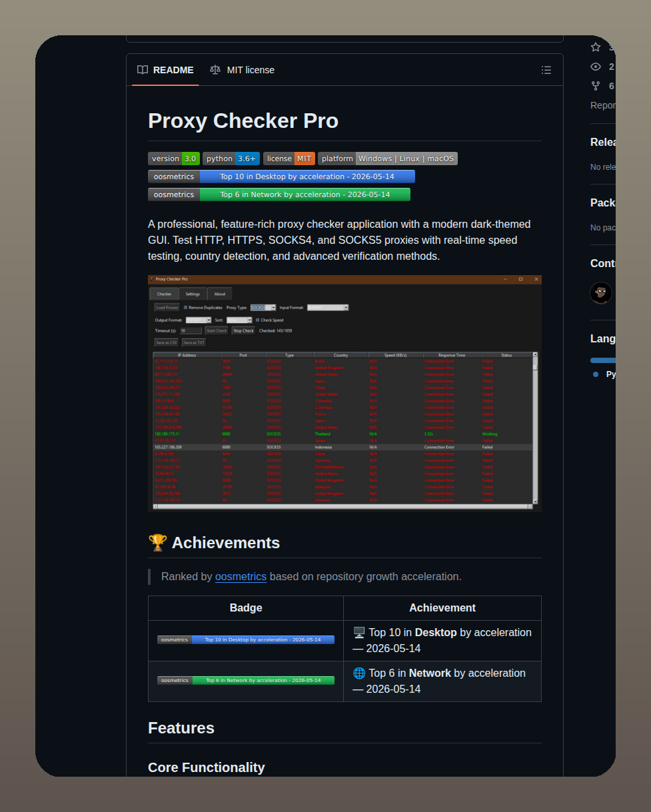
Task: Click the Country column header in the screenshot
Action: (x=340, y=355)
